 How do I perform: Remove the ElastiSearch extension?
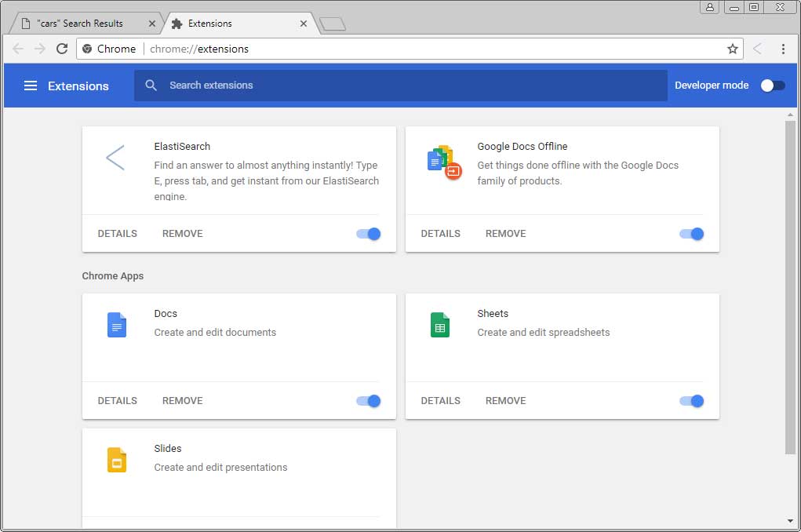pos(182,234)
